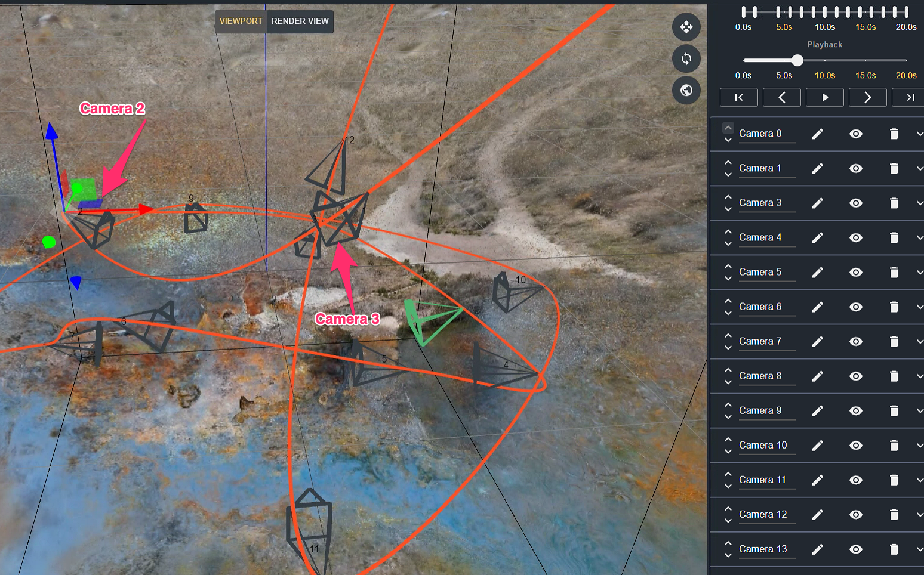Expand Camera 1 row chevron
Viewport: 924px width, 575px height.
920,168
